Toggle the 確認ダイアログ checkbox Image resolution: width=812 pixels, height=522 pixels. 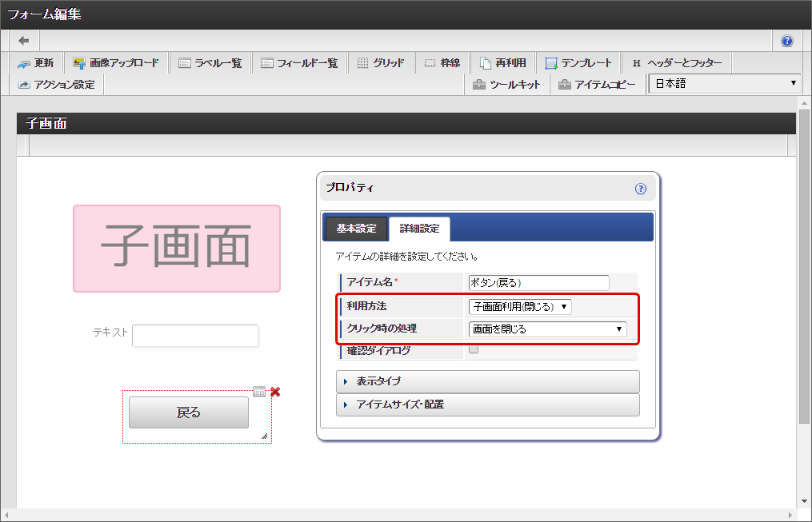tap(474, 349)
